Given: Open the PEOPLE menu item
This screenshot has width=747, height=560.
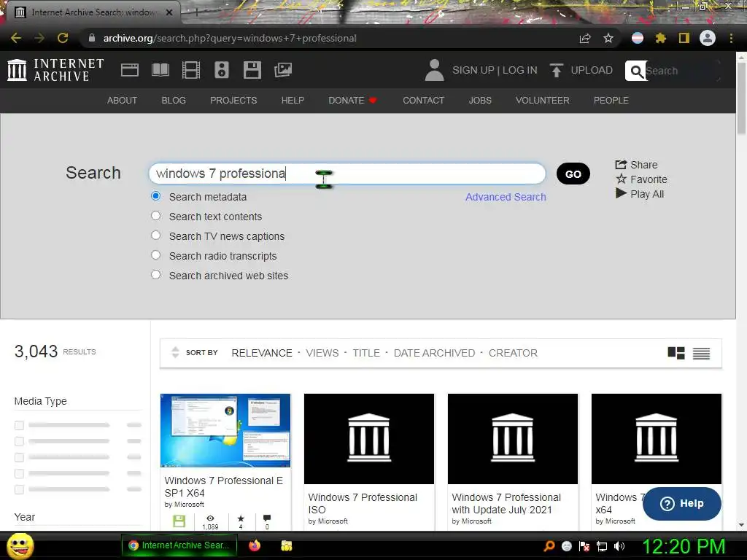Looking at the screenshot, I should click(611, 101).
